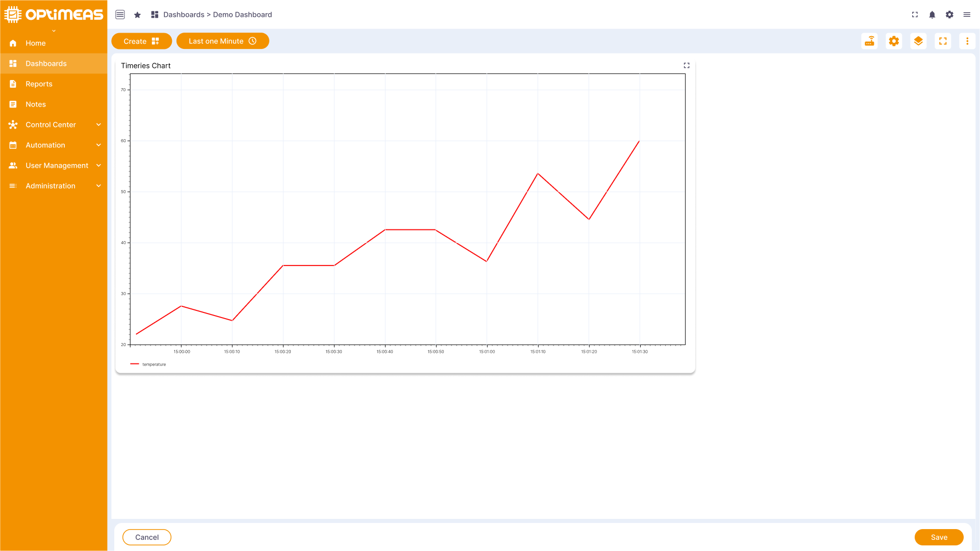
Task: Mark dashboard as favorite with star icon
Action: click(137, 15)
